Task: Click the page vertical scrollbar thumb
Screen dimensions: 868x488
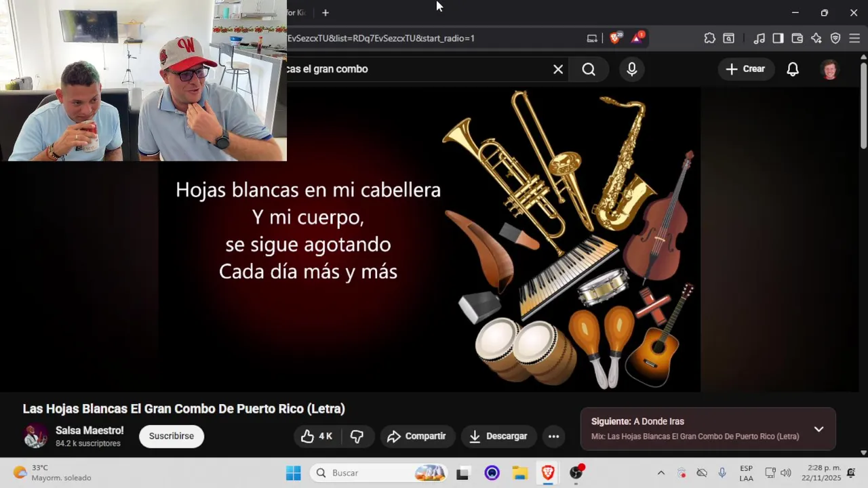Action: click(863, 105)
